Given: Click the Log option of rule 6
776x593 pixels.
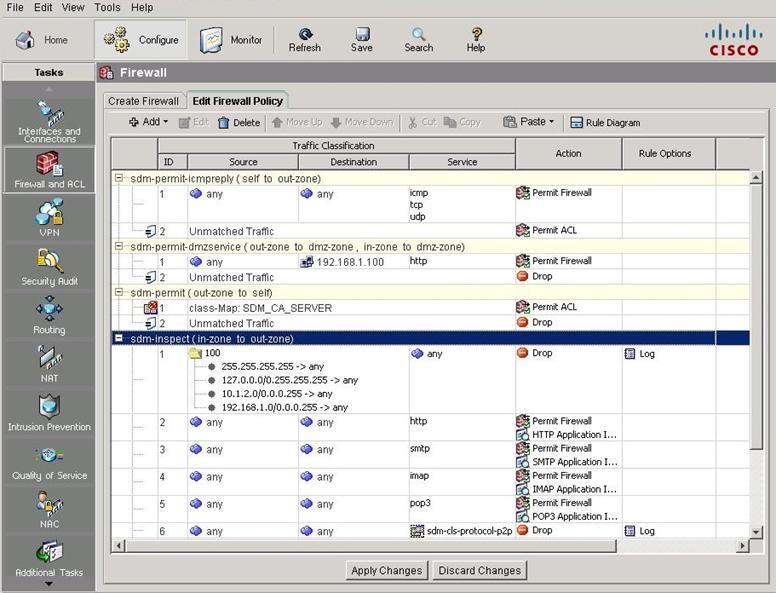Looking at the screenshot, I should click(x=640, y=531).
